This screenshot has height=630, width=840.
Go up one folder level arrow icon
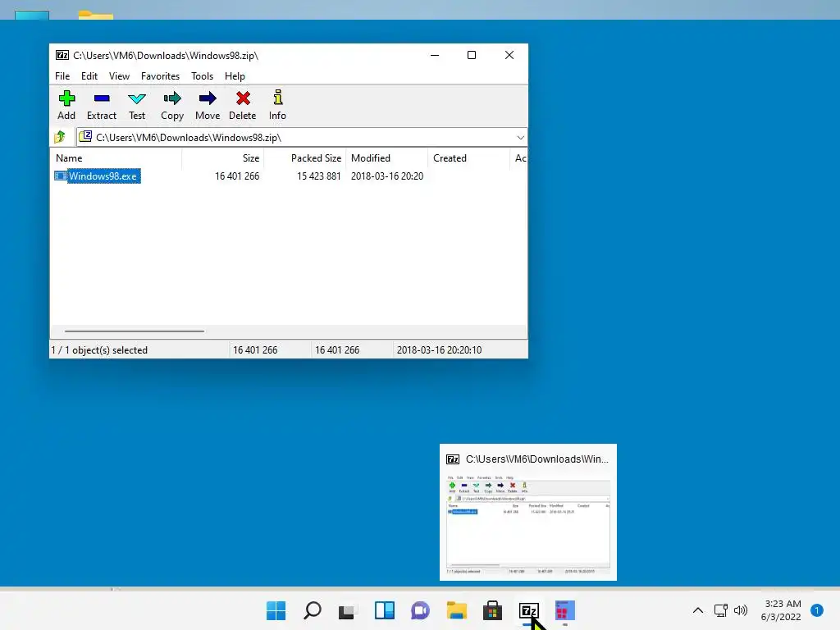click(60, 137)
